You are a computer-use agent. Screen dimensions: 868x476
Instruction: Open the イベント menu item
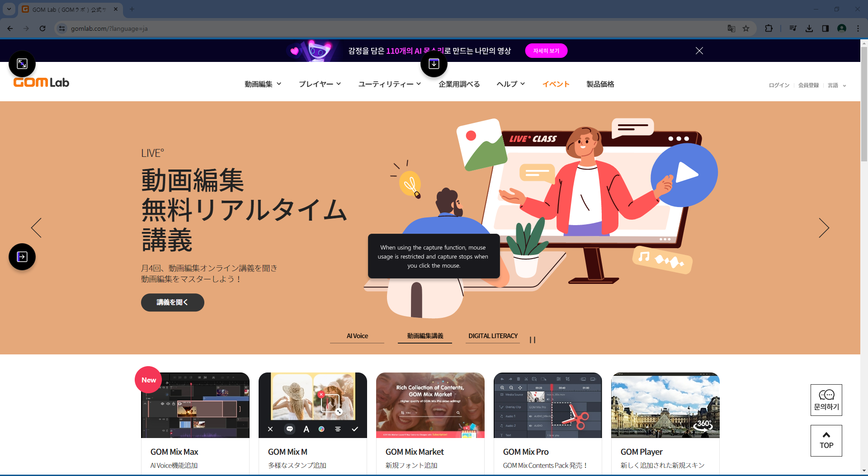click(556, 84)
